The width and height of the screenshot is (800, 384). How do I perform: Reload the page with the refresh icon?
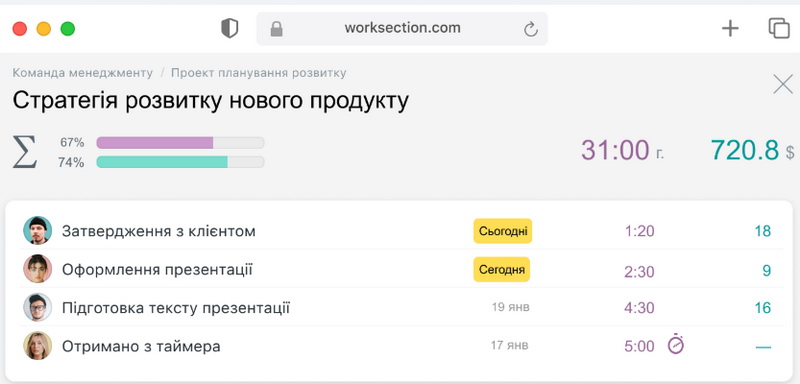pyautogui.click(x=531, y=29)
